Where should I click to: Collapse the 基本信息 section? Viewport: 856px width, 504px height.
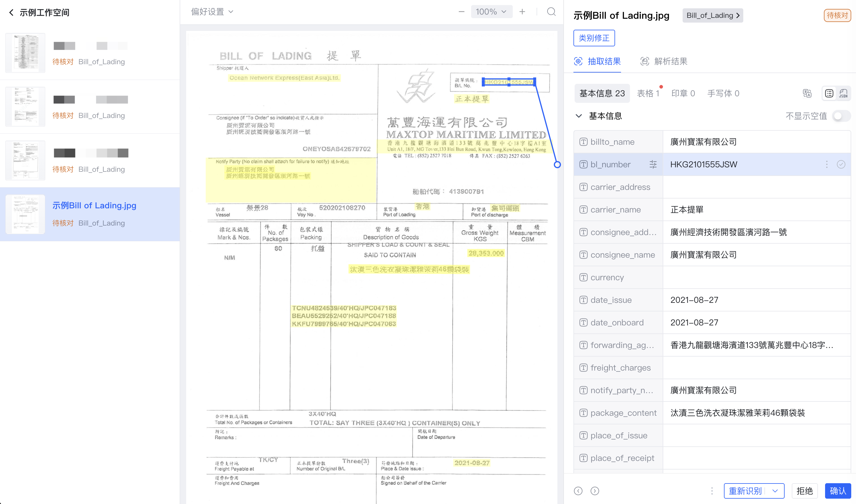tap(579, 116)
